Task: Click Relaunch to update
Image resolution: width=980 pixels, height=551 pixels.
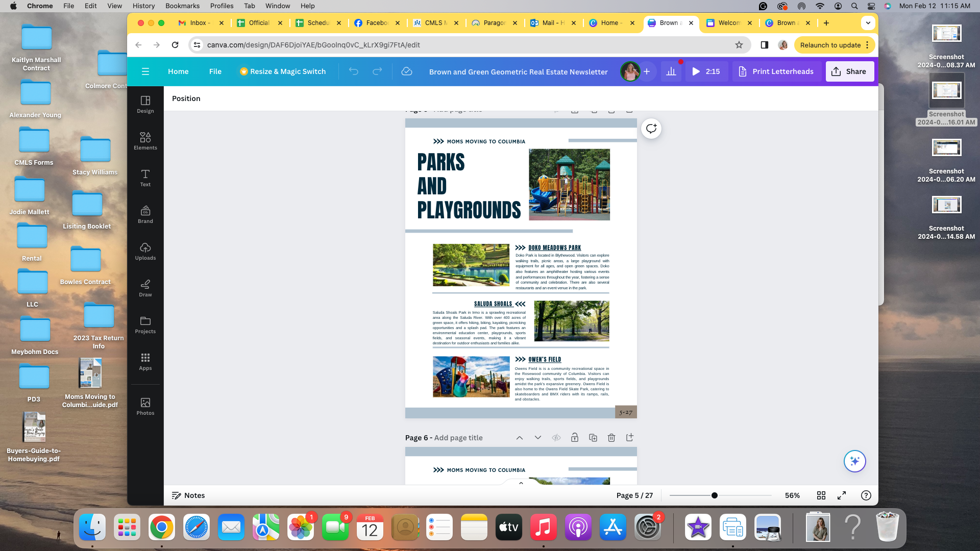Action: tap(830, 45)
